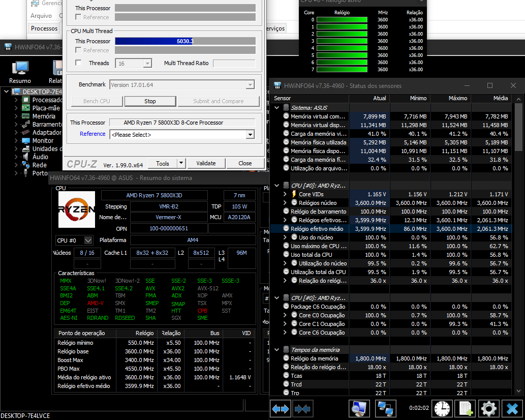Select the Relógio de barramento sensor row
Viewport: 525px width, 420px height.
click(391, 212)
